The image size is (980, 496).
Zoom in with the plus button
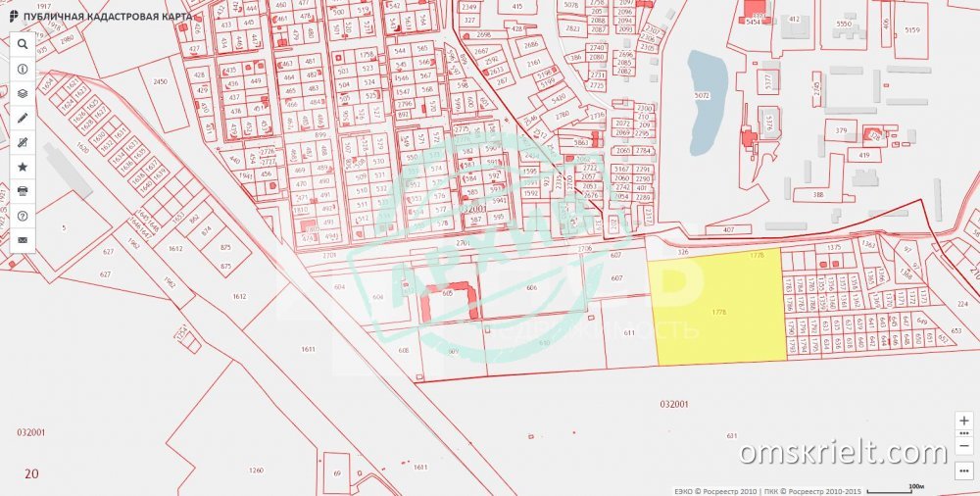(964, 421)
